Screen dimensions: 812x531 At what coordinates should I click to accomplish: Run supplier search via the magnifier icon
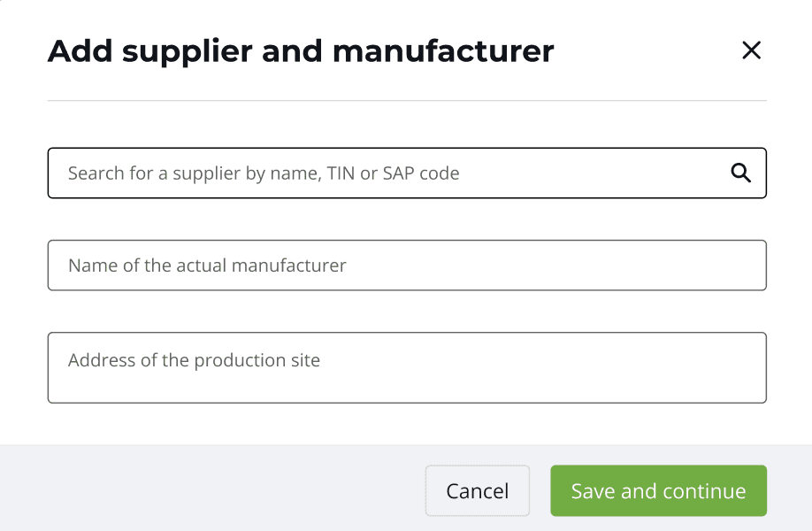pos(740,173)
